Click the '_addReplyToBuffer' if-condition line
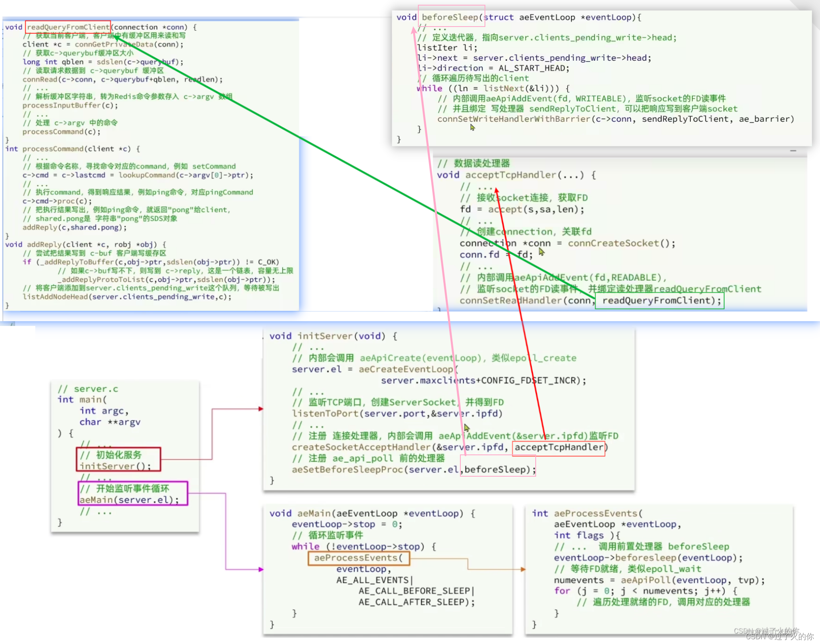Viewport: 820px width, 644px height. pyautogui.click(x=151, y=262)
